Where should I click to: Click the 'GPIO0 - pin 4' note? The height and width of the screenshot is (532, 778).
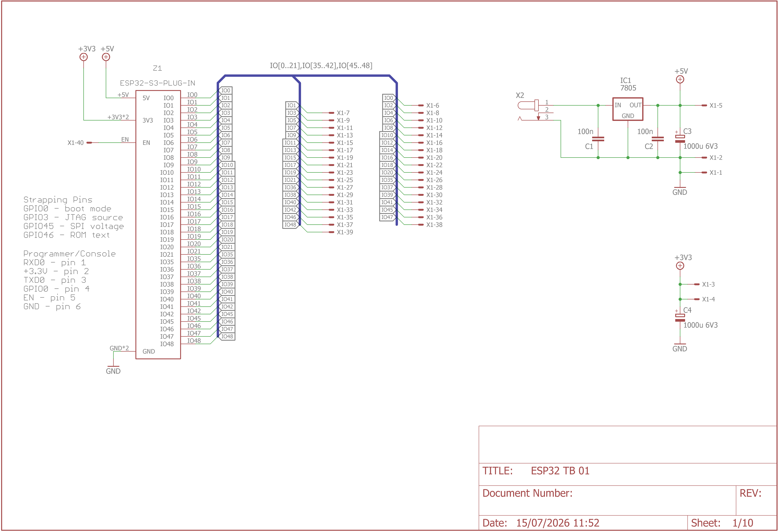coord(56,289)
